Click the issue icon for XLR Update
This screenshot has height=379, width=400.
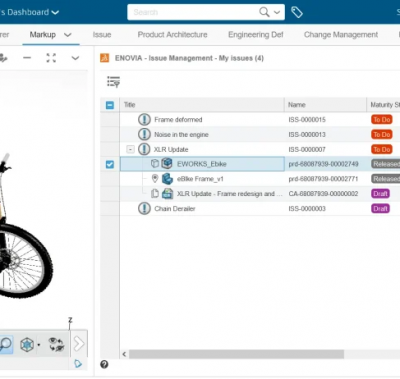pyautogui.click(x=144, y=149)
